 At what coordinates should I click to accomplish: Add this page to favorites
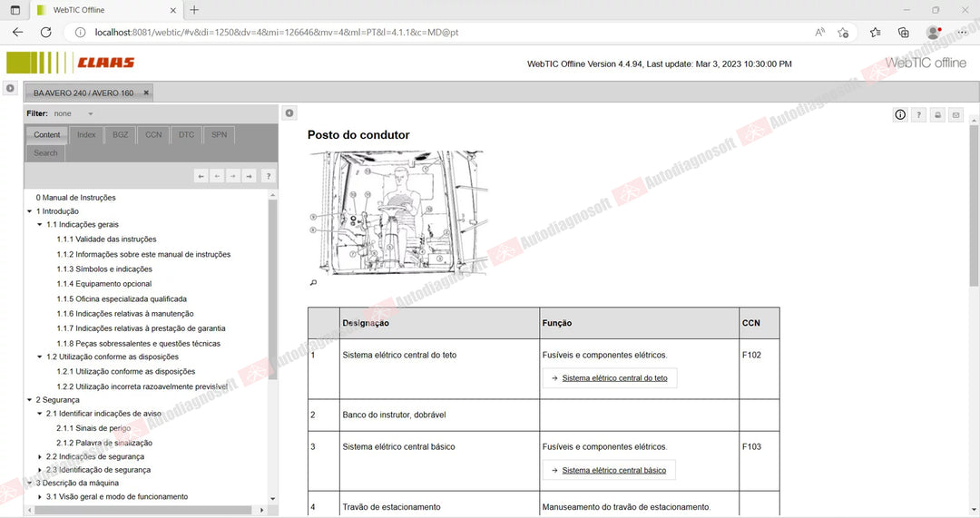(843, 33)
